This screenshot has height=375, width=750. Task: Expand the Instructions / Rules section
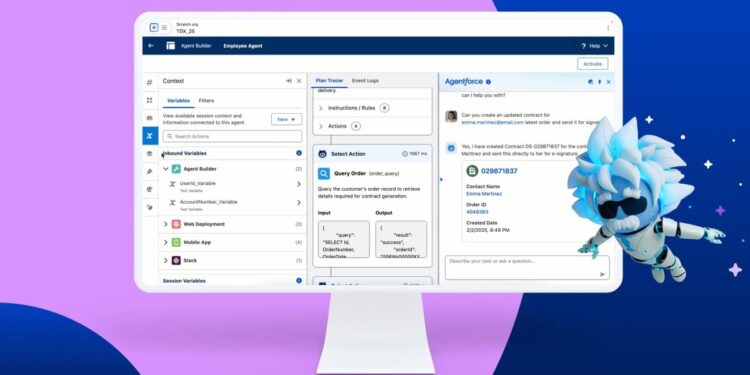click(320, 109)
